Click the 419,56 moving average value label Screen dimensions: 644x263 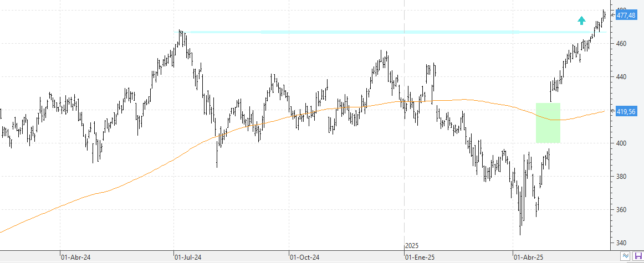626,112
